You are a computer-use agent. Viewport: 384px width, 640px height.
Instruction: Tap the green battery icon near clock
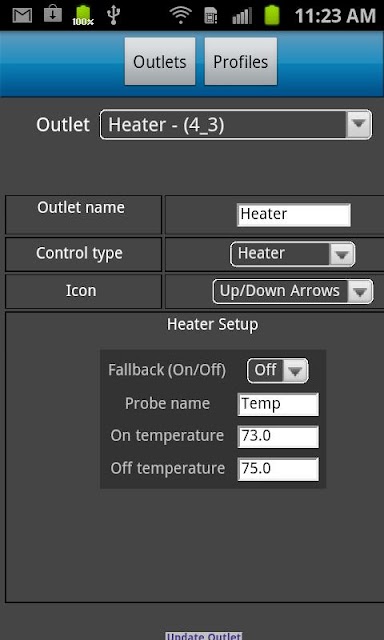[x=272, y=16]
